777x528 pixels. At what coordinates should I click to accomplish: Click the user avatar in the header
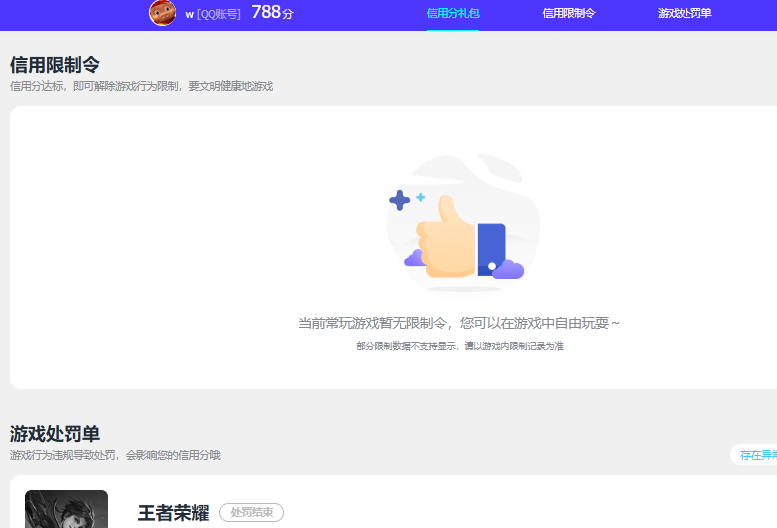tap(163, 12)
